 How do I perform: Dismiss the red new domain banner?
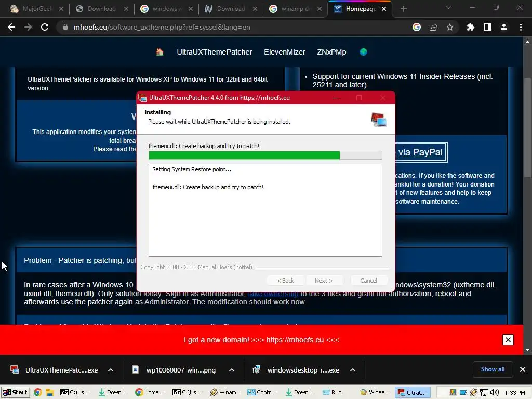[x=508, y=340]
